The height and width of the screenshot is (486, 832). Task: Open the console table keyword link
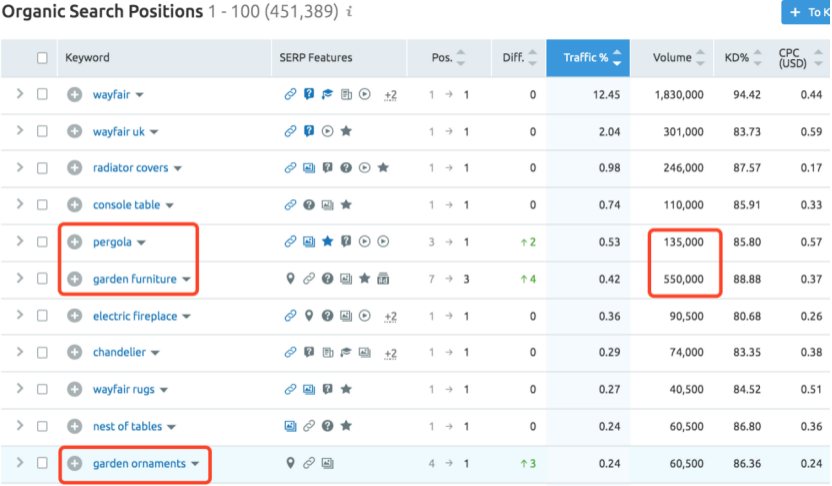pos(126,205)
